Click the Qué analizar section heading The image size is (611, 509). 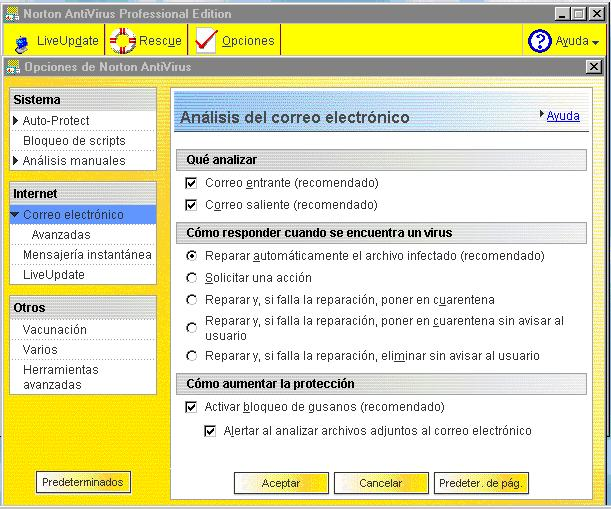(x=381, y=160)
